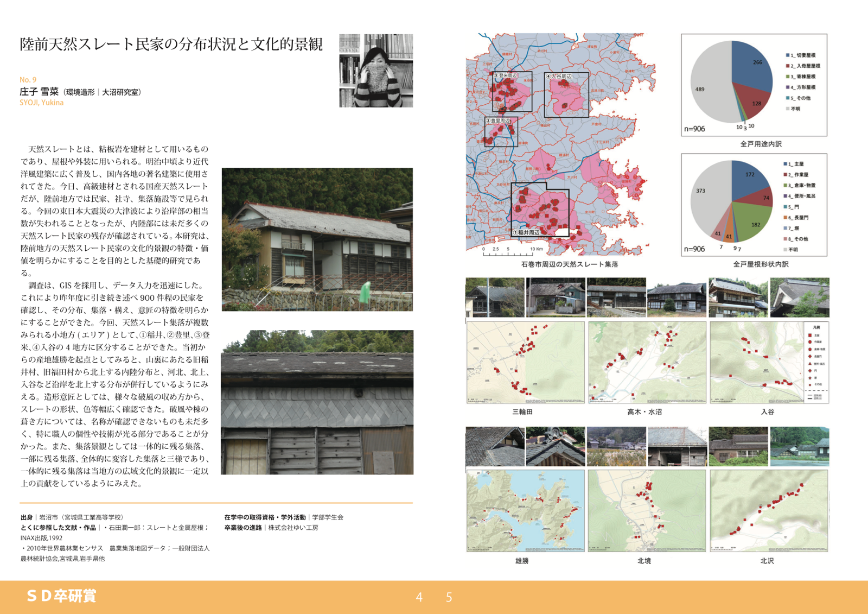This screenshot has height=614, width=868.
Task: Click the red swatch beside 2_入母屋屋根
Action: 788,66
